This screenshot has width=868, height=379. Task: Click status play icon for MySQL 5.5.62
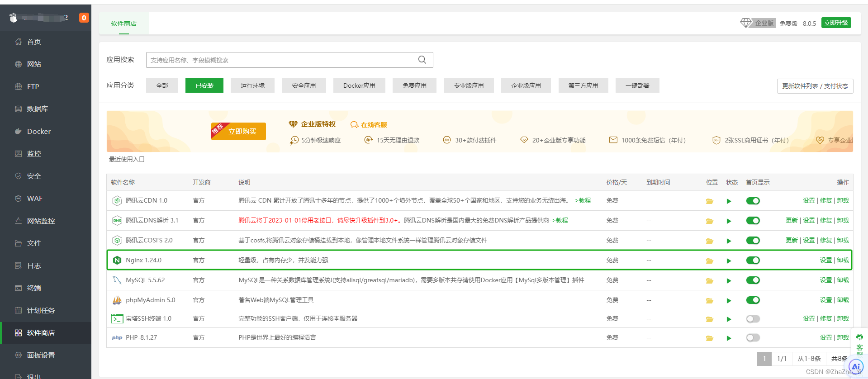coord(729,281)
